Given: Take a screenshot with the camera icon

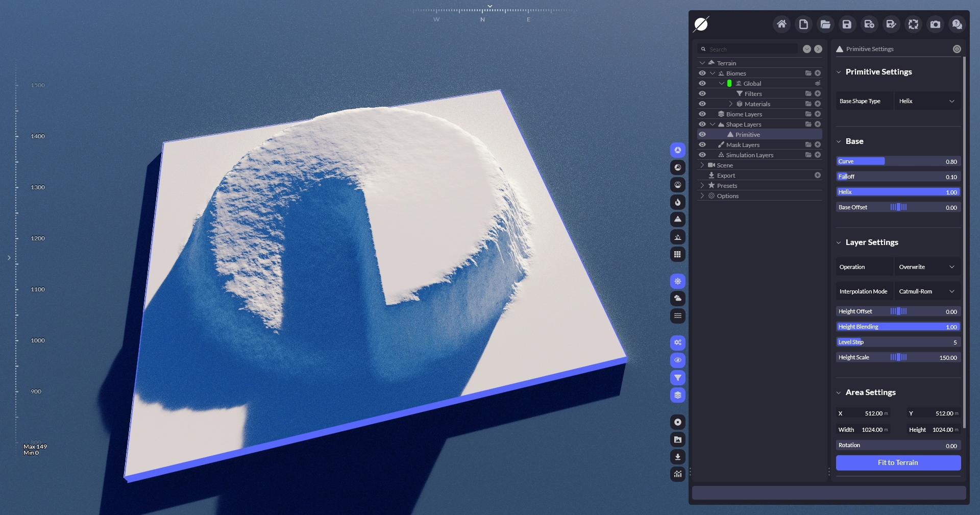Looking at the screenshot, I should point(935,24).
